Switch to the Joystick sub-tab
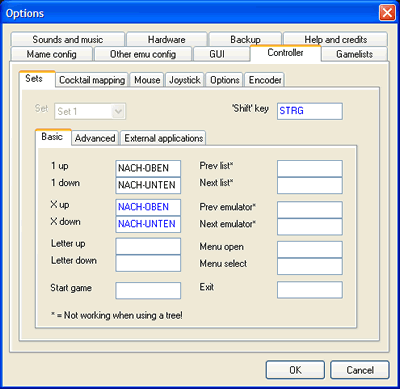 tap(185, 80)
